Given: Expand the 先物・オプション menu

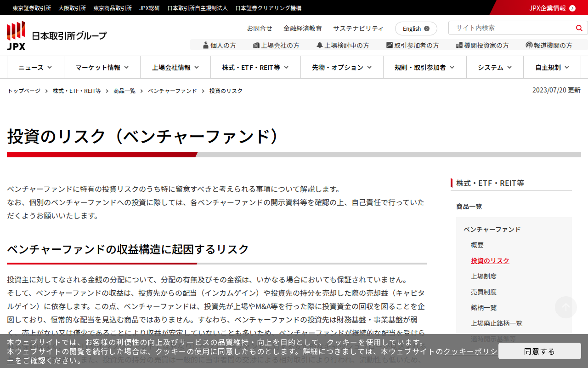Looking at the screenshot, I should click(342, 68).
